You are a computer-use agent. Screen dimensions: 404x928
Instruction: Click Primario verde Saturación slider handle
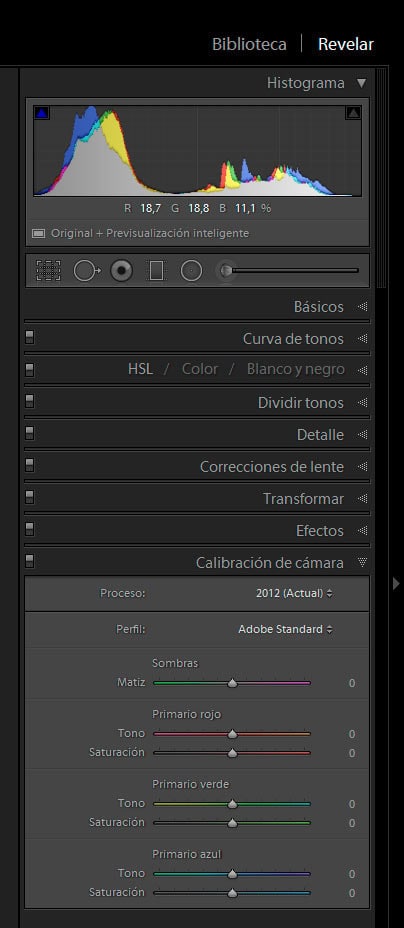pyautogui.click(x=232, y=823)
